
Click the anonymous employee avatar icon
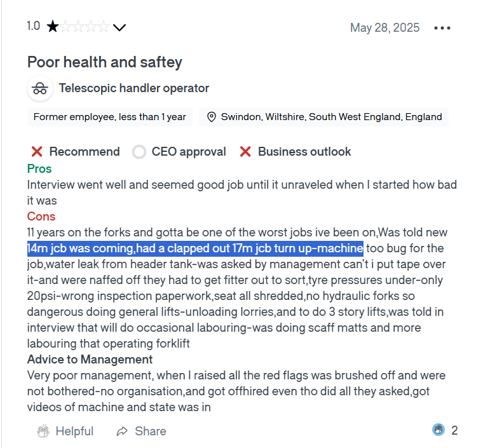coord(40,88)
